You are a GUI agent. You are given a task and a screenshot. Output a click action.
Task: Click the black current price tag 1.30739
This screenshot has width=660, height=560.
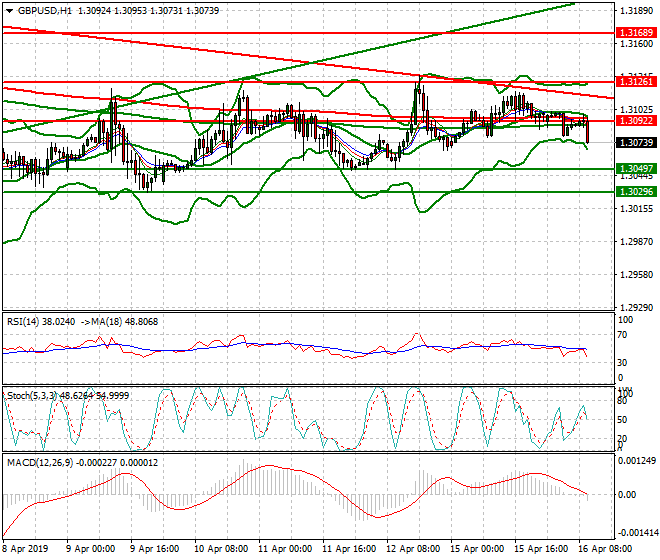pos(636,143)
